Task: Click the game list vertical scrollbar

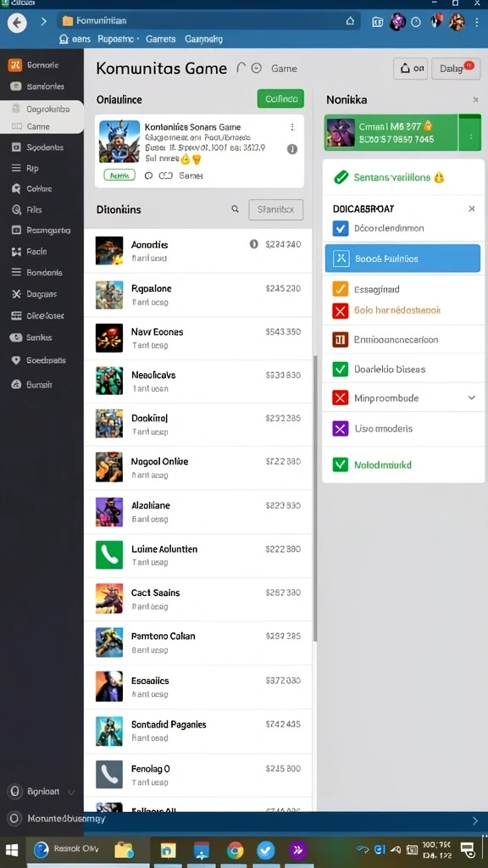Action: 315,498
